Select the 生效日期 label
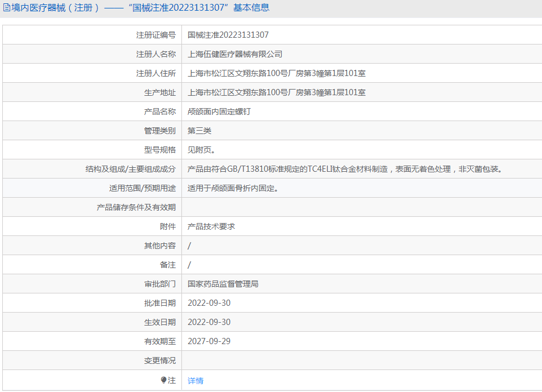 [159, 322]
